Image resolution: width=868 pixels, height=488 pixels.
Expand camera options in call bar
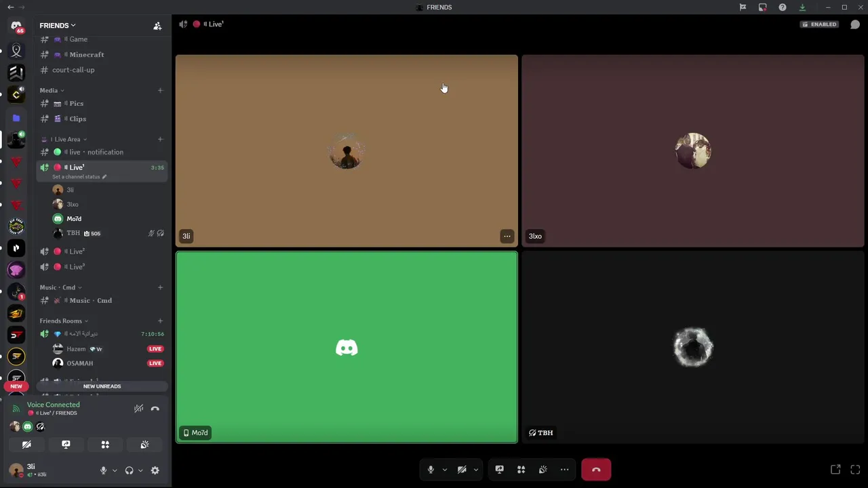(476, 470)
